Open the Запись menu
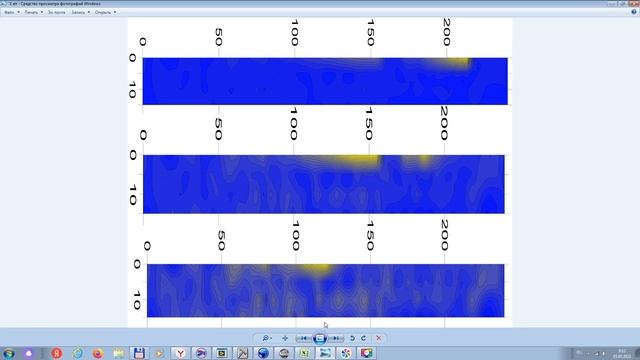640x360 pixels. tap(78, 12)
